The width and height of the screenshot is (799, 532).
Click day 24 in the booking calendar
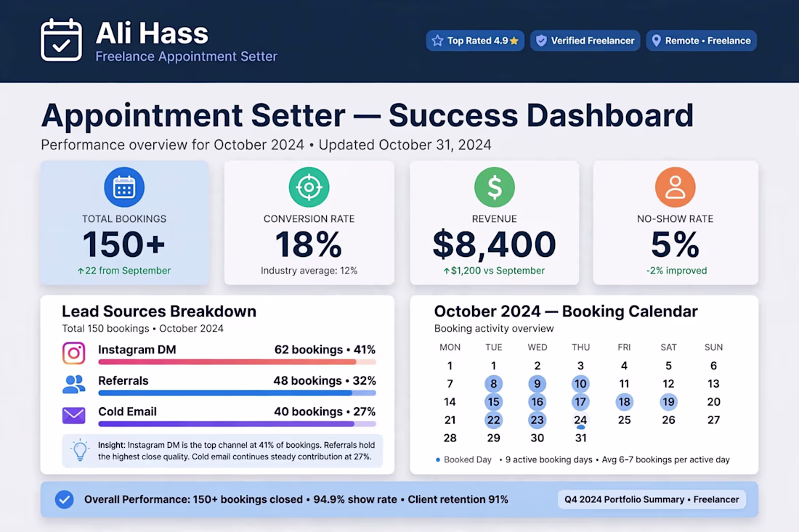tap(580, 420)
